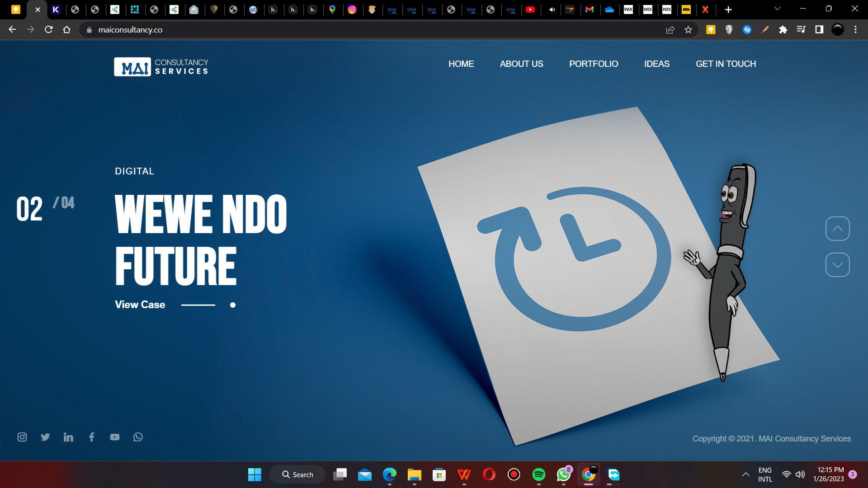Viewport: 868px width, 488px height.
Task: Click the slide progress dot
Action: click(233, 305)
